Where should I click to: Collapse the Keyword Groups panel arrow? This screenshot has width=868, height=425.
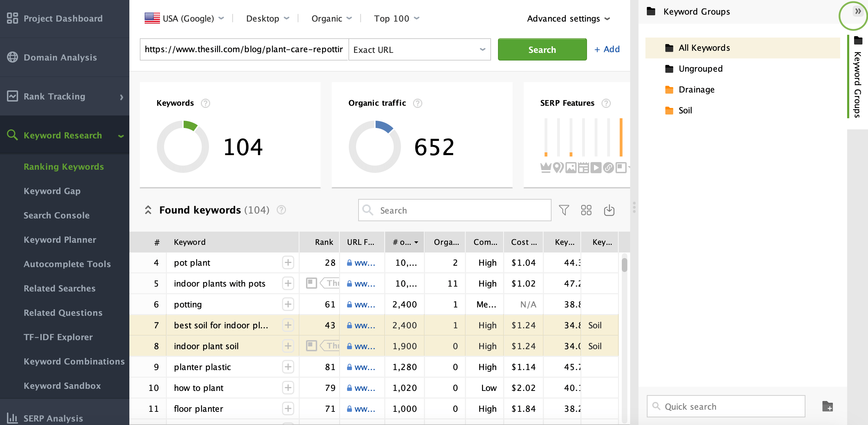coord(858,11)
